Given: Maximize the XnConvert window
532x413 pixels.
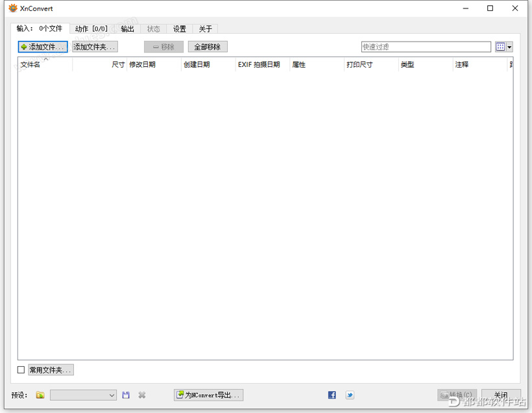Looking at the screenshot, I should pyautogui.click(x=490, y=8).
